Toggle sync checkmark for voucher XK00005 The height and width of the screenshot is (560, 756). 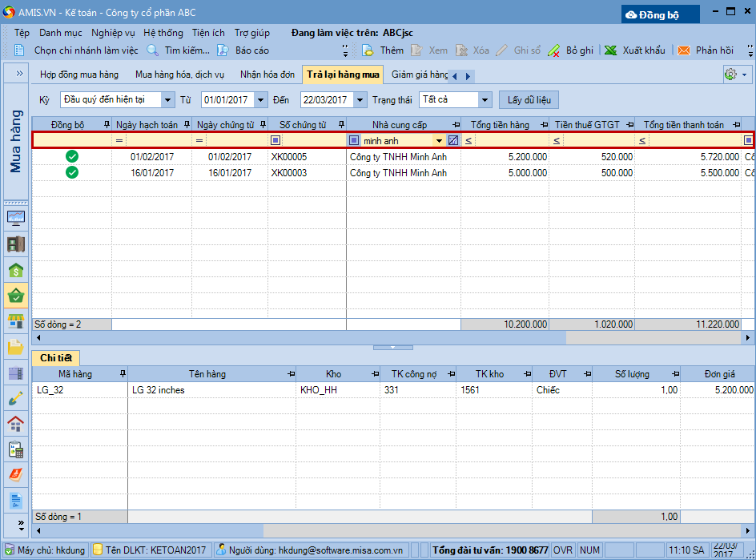click(72, 157)
